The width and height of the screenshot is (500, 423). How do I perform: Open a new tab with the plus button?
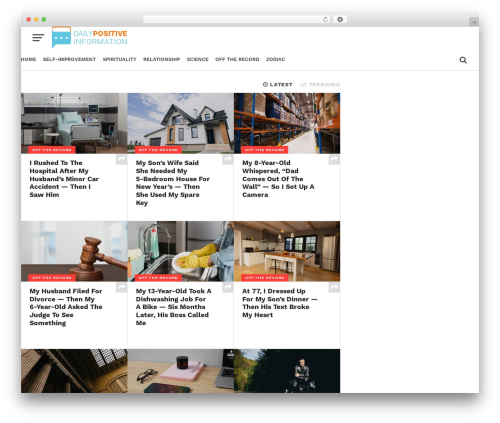pyautogui.click(x=474, y=22)
